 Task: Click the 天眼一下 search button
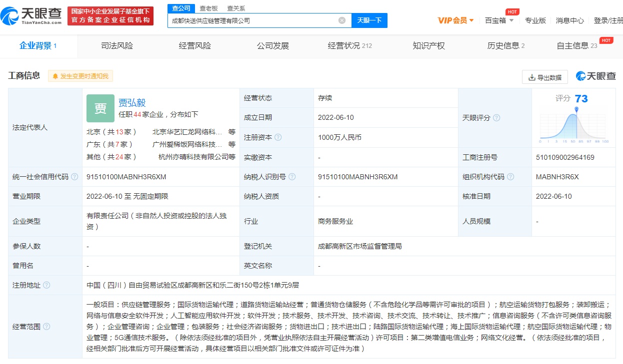pos(369,20)
